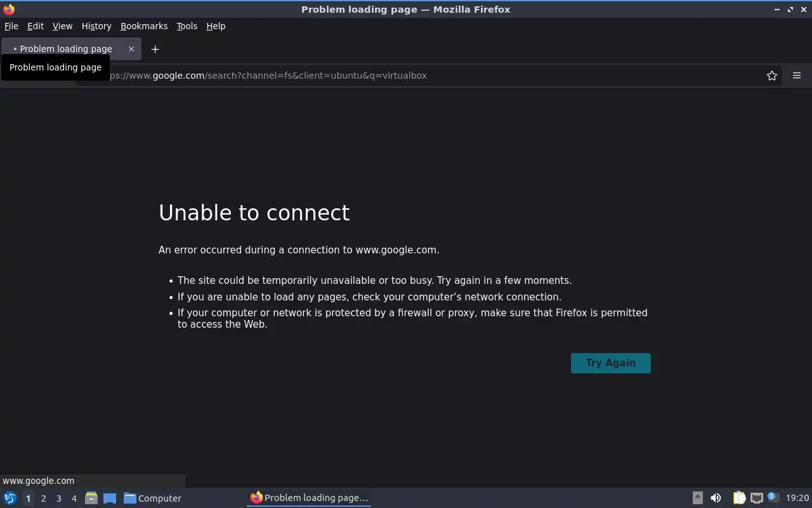Maximize the Firefox window

[x=790, y=9]
